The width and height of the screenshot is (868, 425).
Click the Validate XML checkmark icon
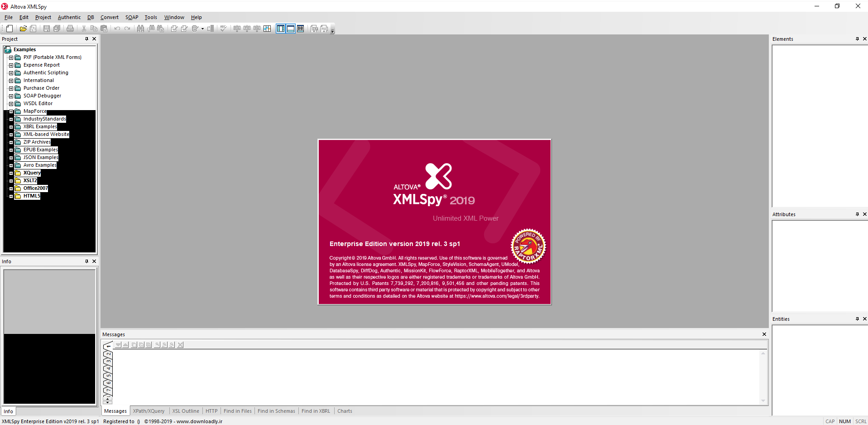click(184, 29)
